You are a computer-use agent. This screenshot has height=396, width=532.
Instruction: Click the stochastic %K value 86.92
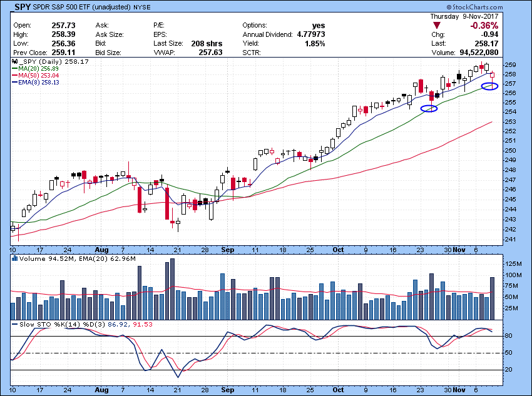click(118, 325)
